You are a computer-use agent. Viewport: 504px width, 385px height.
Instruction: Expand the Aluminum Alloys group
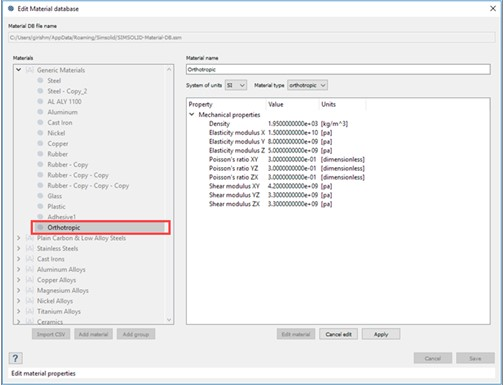pos(19,269)
